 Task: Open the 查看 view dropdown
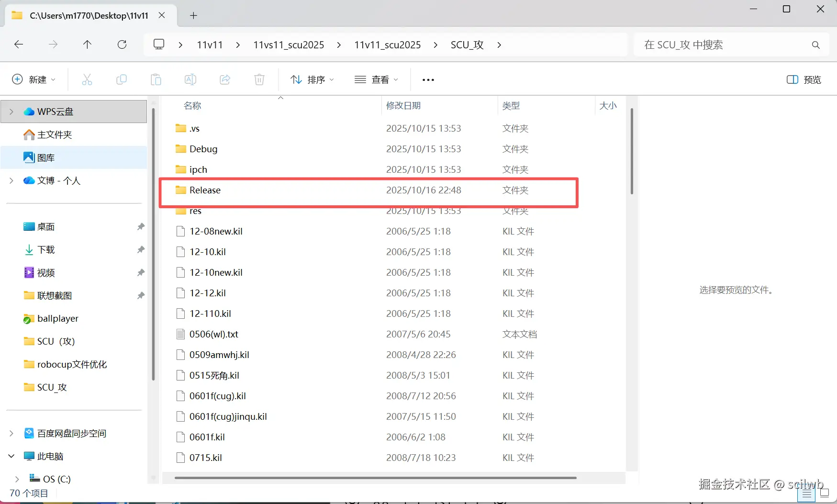coord(377,79)
